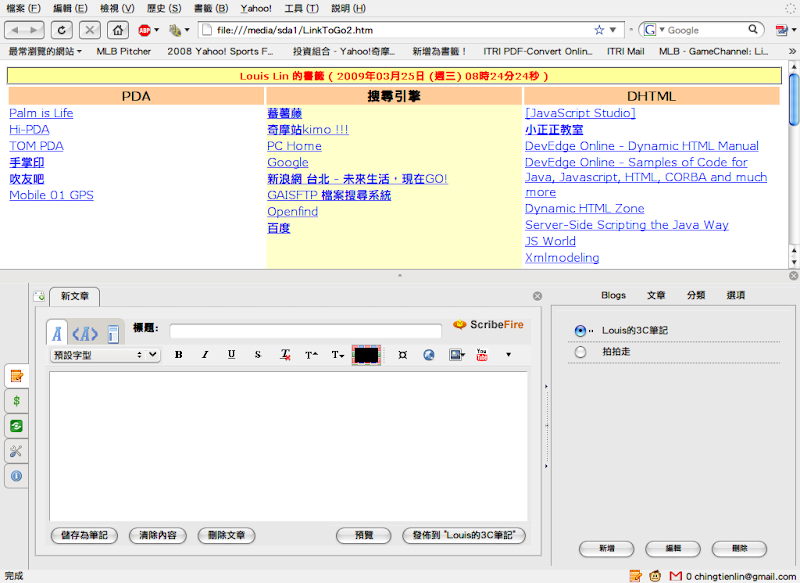Insert a hyperlink with the globe icon
Image resolution: width=800 pixels, height=583 pixels.
point(429,354)
